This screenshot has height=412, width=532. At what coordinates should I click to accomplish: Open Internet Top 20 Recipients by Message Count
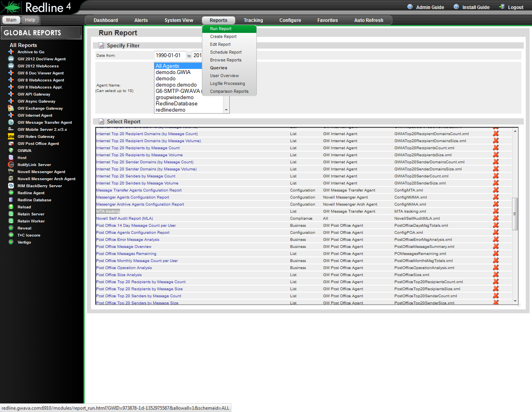138,148
